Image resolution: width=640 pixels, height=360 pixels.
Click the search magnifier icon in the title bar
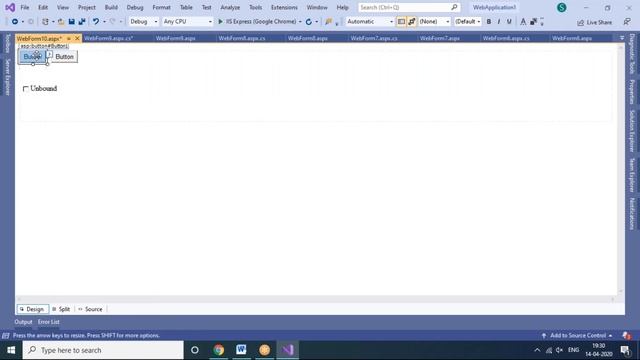tap(454, 7)
